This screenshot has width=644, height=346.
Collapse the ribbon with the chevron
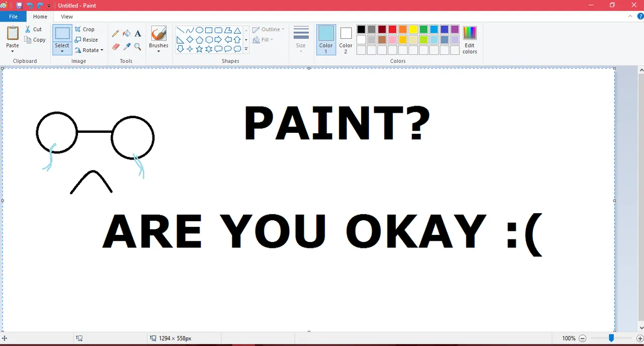(x=630, y=17)
